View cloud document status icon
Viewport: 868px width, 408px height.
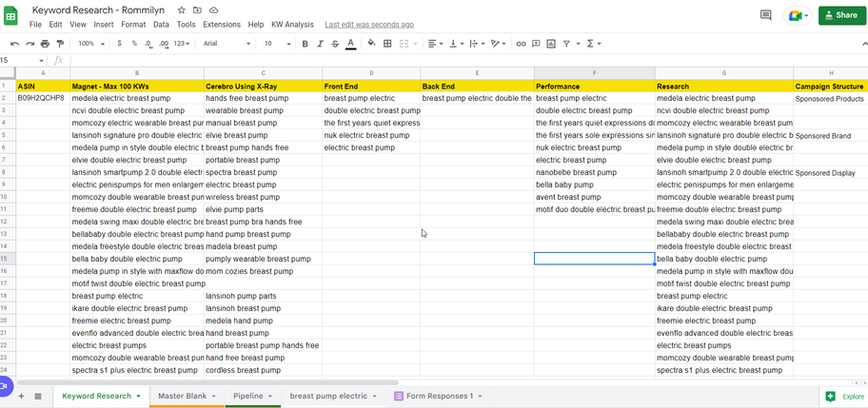(214, 10)
